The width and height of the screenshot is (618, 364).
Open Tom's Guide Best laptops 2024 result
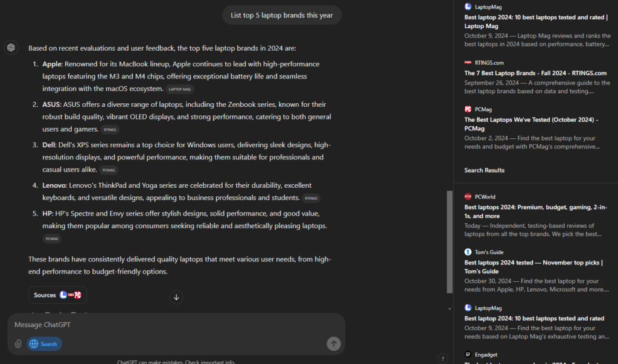pos(534,267)
